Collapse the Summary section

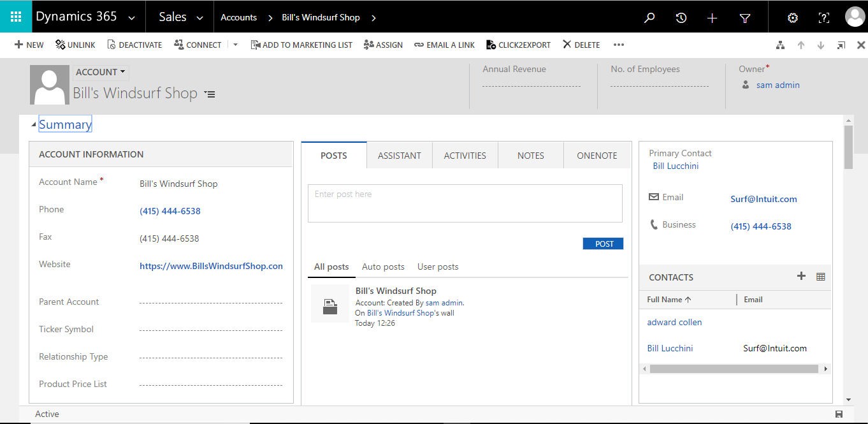click(34, 125)
